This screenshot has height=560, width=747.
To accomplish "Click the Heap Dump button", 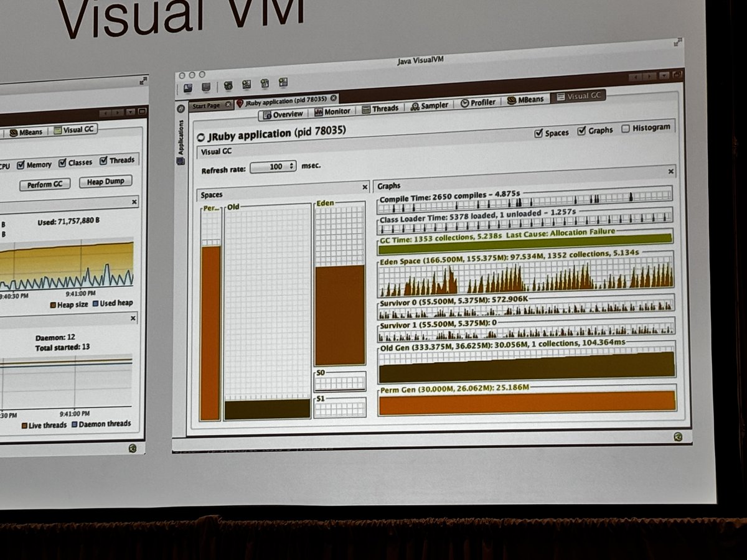I will point(106,182).
